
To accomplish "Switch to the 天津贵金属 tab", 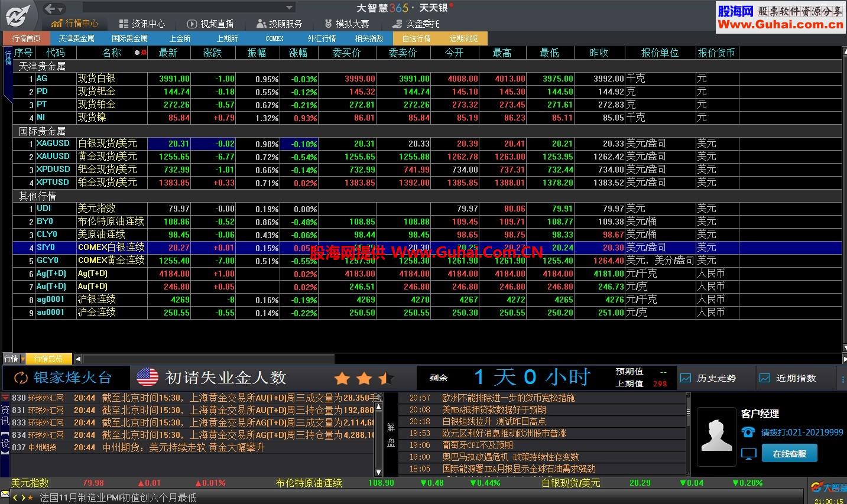I will (76, 38).
